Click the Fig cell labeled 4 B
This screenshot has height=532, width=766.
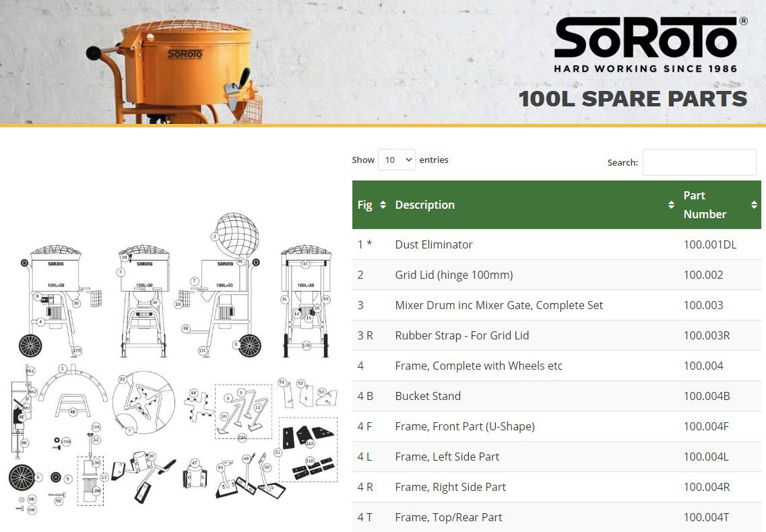(x=365, y=396)
